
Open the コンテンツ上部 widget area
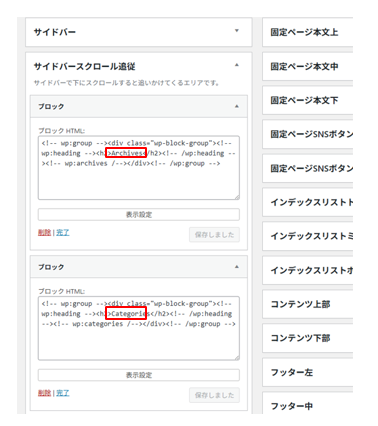click(308, 304)
